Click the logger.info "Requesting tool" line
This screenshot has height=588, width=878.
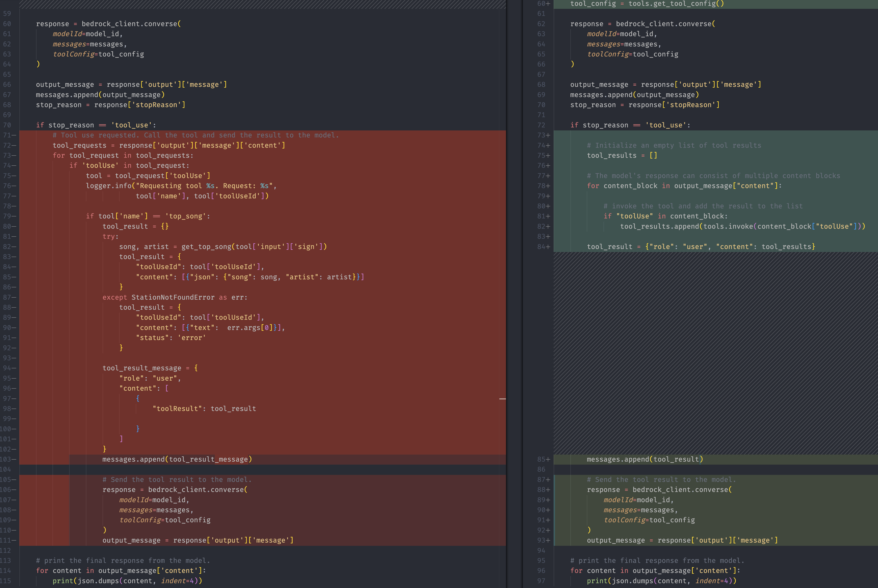pyautogui.click(x=181, y=186)
